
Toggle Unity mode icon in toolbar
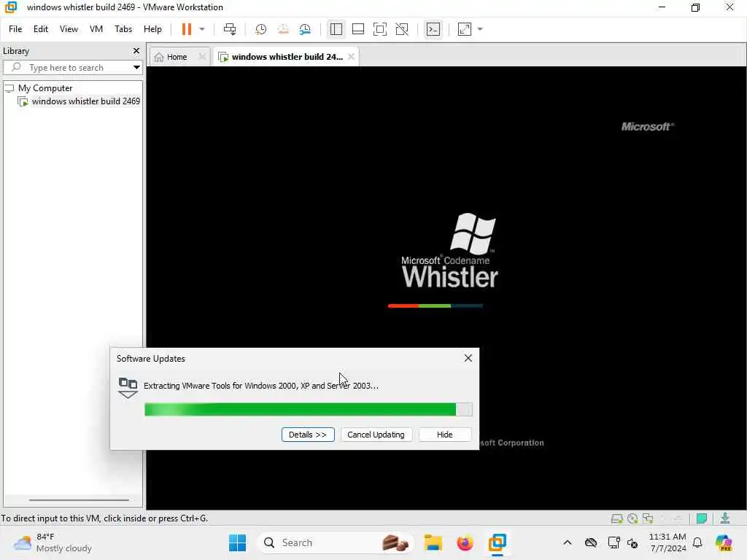[x=402, y=29]
